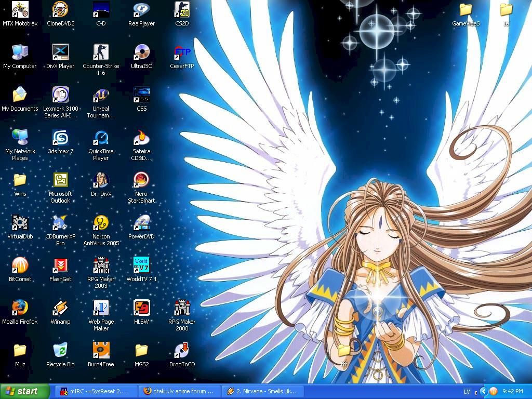Click the LV language indicator
This screenshot has width=532, height=399.
click(x=467, y=392)
